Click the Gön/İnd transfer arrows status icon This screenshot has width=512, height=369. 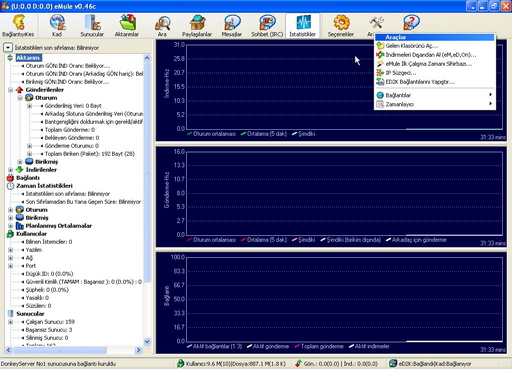pyautogui.click(x=298, y=363)
